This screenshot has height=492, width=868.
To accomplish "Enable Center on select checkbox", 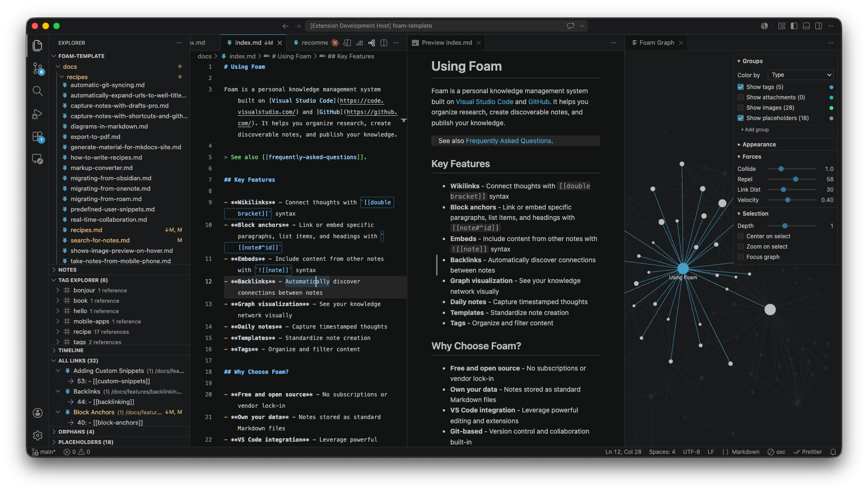I will [x=740, y=236].
